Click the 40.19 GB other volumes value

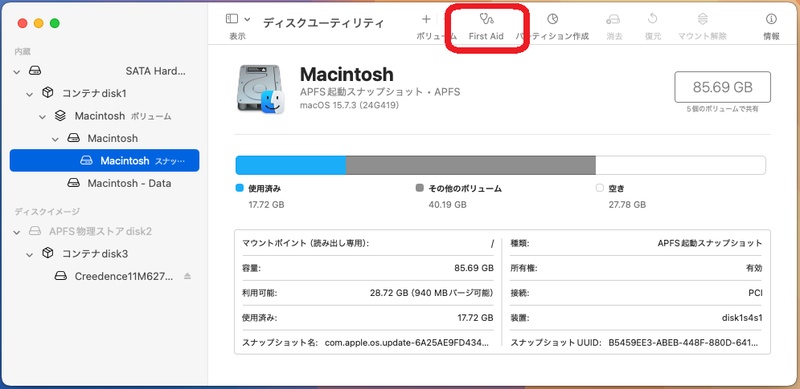(x=447, y=205)
